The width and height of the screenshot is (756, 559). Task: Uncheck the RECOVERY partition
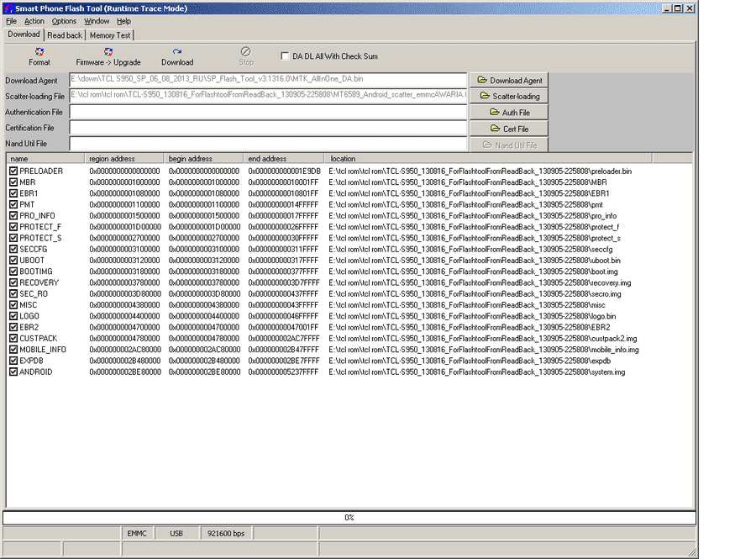pyautogui.click(x=13, y=282)
